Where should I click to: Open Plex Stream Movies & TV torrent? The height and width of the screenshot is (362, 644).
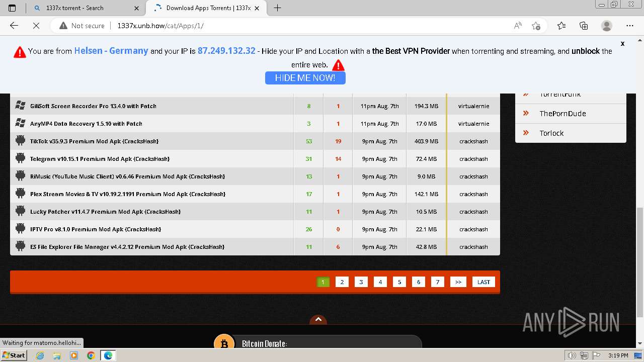click(x=128, y=194)
